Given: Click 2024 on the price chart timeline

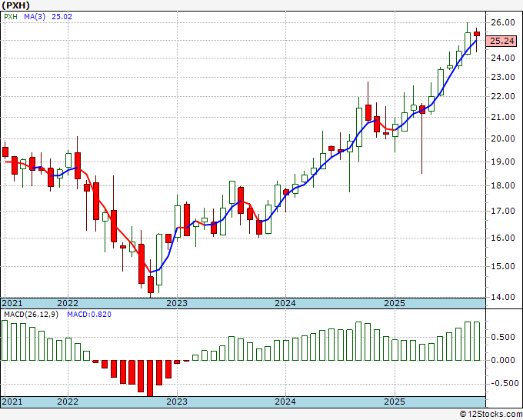Looking at the screenshot, I should coord(285,303).
